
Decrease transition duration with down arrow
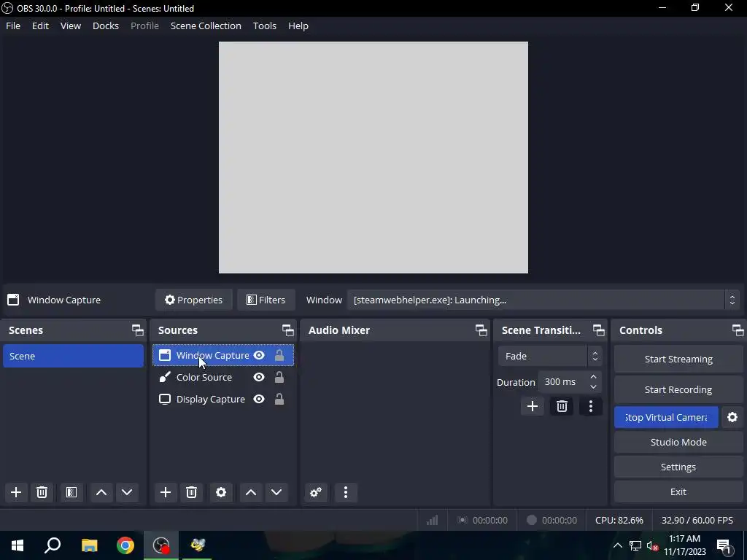pyautogui.click(x=594, y=386)
